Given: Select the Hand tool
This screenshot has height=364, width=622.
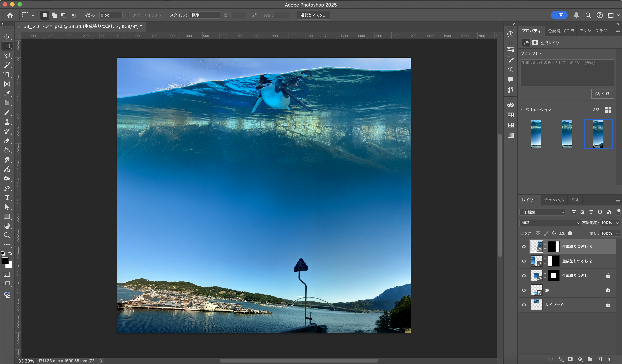Looking at the screenshot, I should (x=7, y=226).
